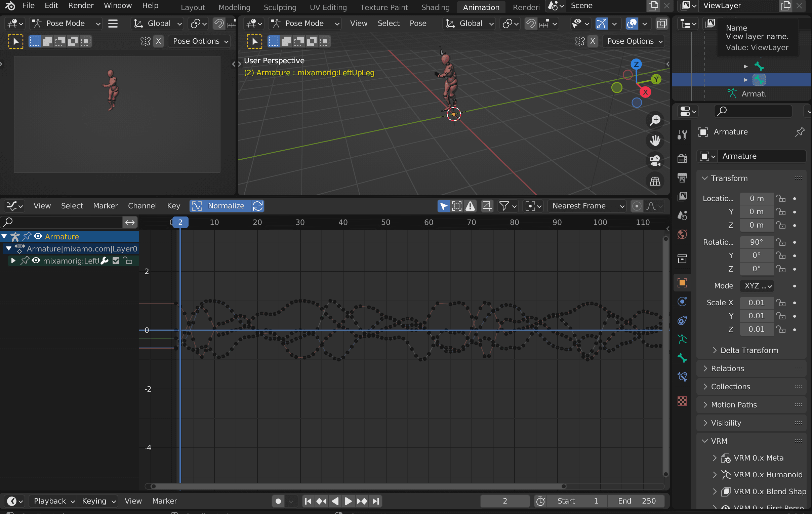This screenshot has width=812, height=514.
Task: Click the current frame number field
Action: [504, 501]
